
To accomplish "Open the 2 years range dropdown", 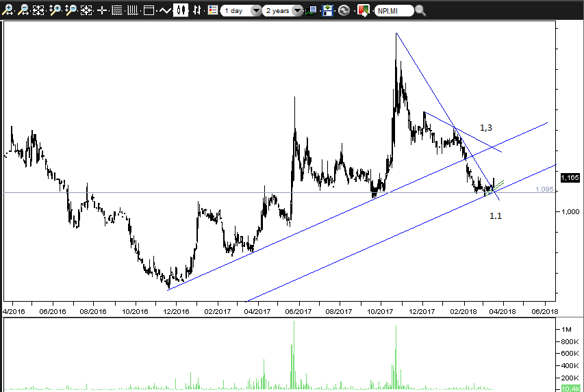I will click(282, 10).
